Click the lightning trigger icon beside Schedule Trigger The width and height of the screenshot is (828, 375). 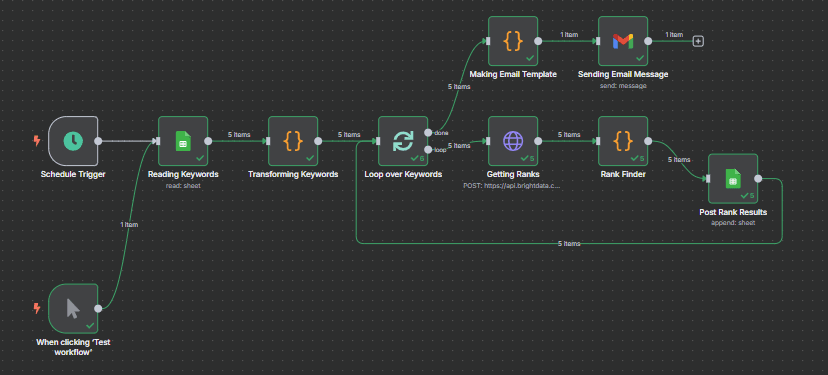(37, 140)
